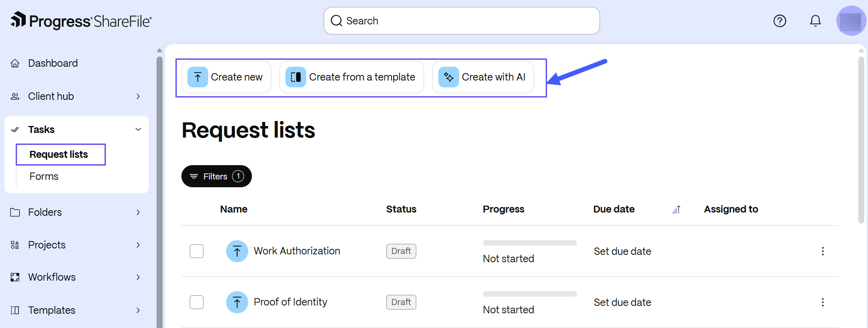The width and height of the screenshot is (868, 328).
Task: Expand the Templates section
Action: point(138,311)
